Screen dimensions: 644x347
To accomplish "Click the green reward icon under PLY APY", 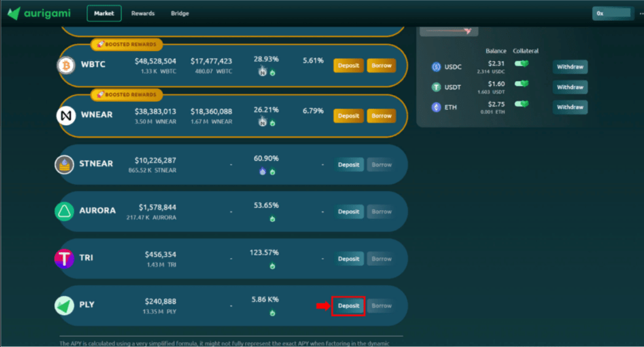I will tap(272, 313).
